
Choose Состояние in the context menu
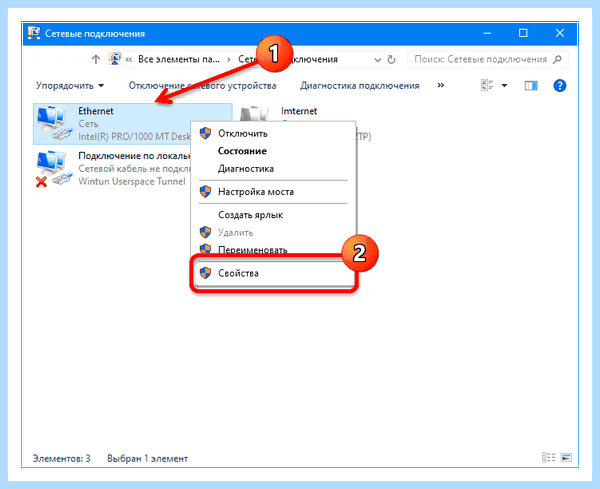(x=273, y=151)
